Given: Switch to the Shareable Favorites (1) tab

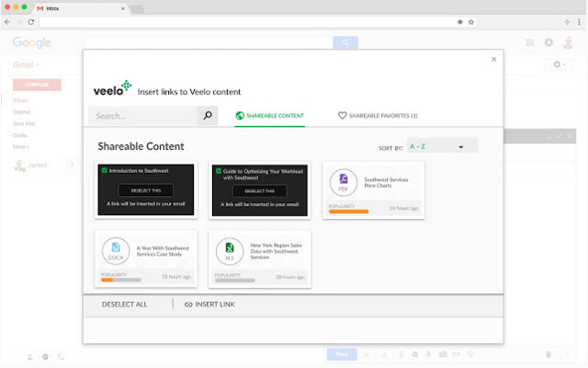Looking at the screenshot, I should coord(378,116).
